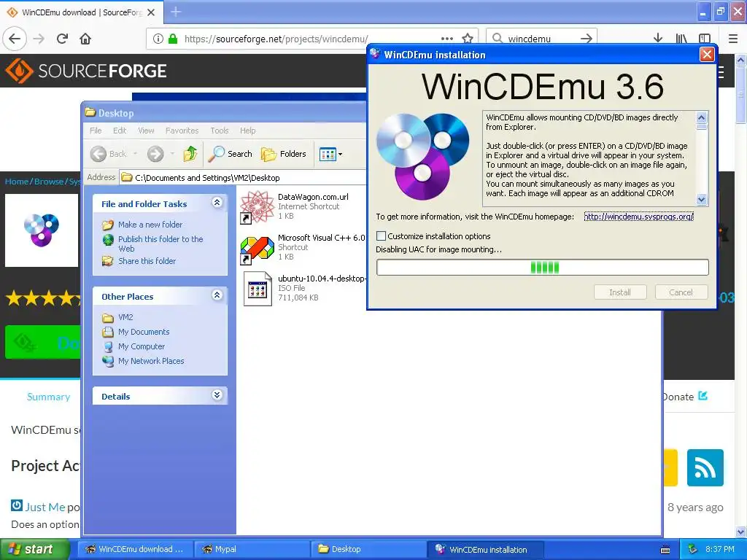Image resolution: width=747 pixels, height=560 pixels.
Task: Expand the Details panel
Action: coord(217,395)
